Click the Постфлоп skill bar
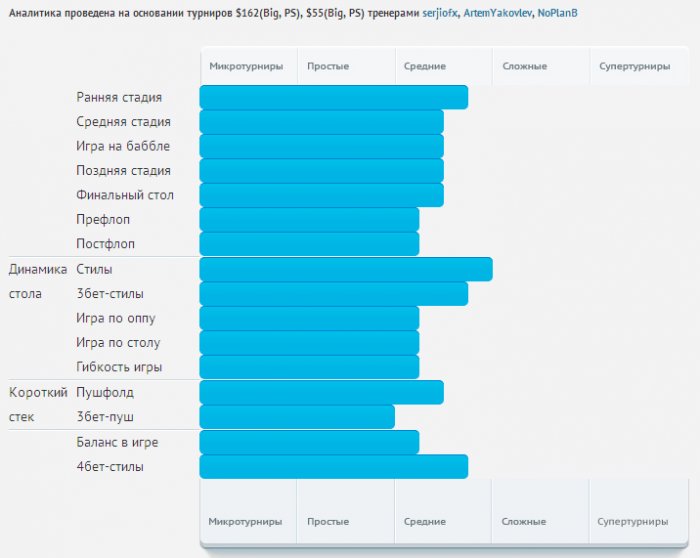The width and height of the screenshot is (700, 558). click(309, 244)
